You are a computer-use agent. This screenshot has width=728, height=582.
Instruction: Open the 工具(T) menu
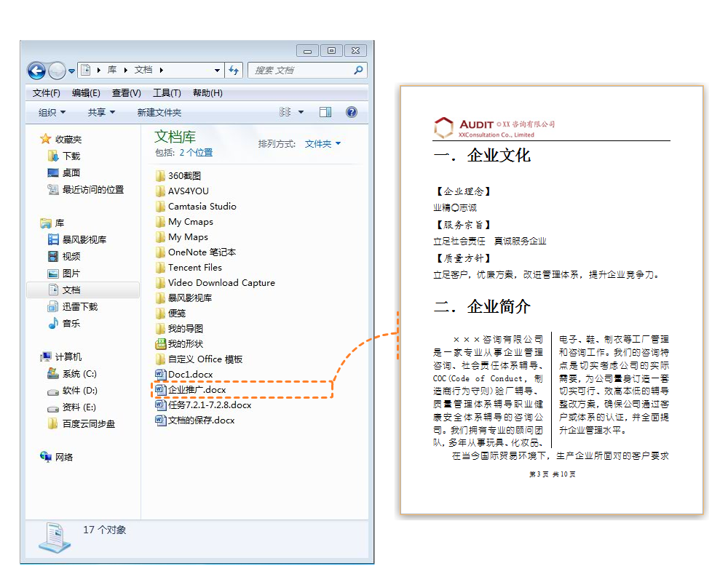[167, 93]
